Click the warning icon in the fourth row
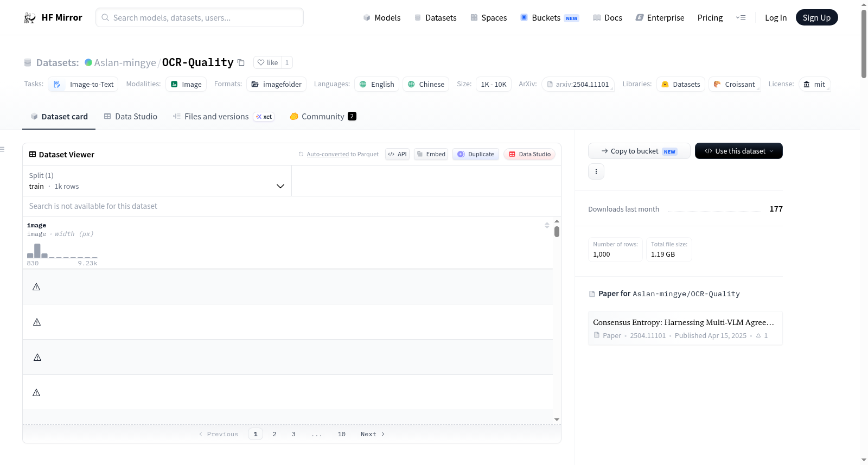 point(36,392)
